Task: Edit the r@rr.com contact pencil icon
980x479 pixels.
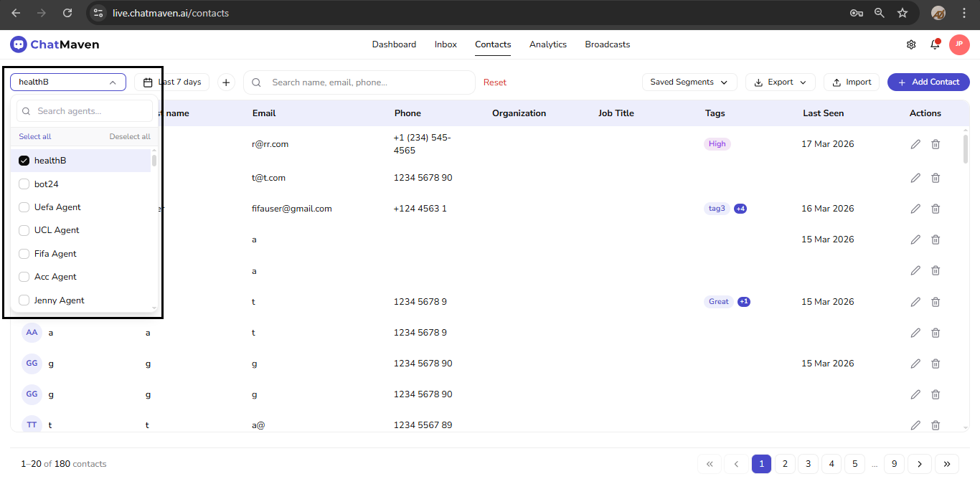Action: [915, 144]
